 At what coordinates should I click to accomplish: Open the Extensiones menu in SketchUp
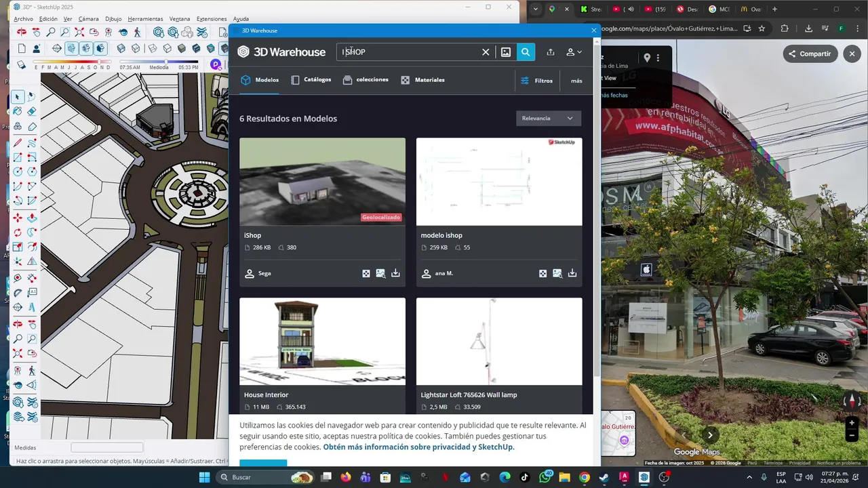click(x=212, y=19)
